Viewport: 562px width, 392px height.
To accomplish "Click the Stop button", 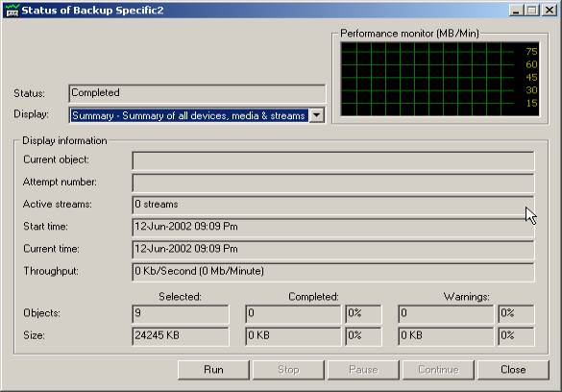I will pos(288,370).
